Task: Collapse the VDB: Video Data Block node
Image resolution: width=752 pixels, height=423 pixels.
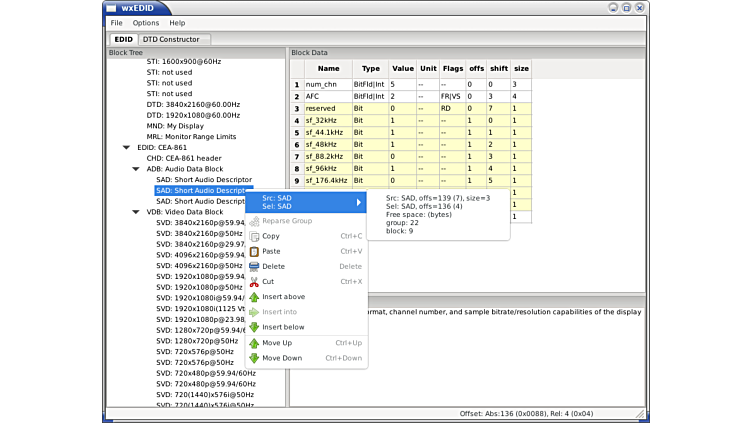Action: [137, 212]
